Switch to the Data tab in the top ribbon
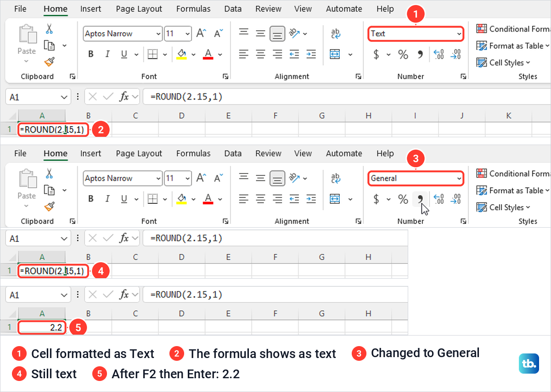The image size is (551, 392). tap(233, 9)
